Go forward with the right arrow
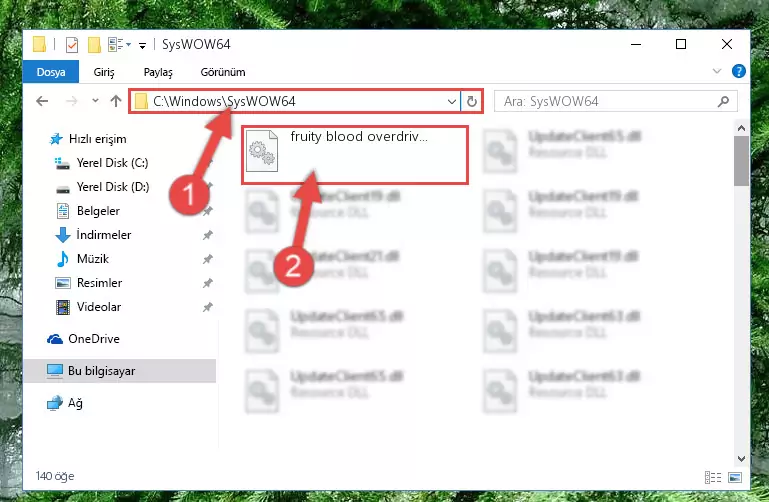769x502 pixels. 72,101
